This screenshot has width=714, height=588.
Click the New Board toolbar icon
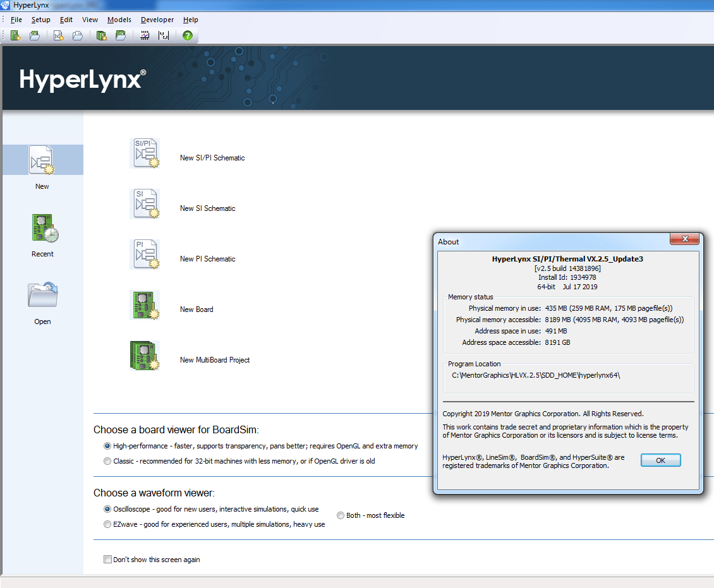point(15,35)
